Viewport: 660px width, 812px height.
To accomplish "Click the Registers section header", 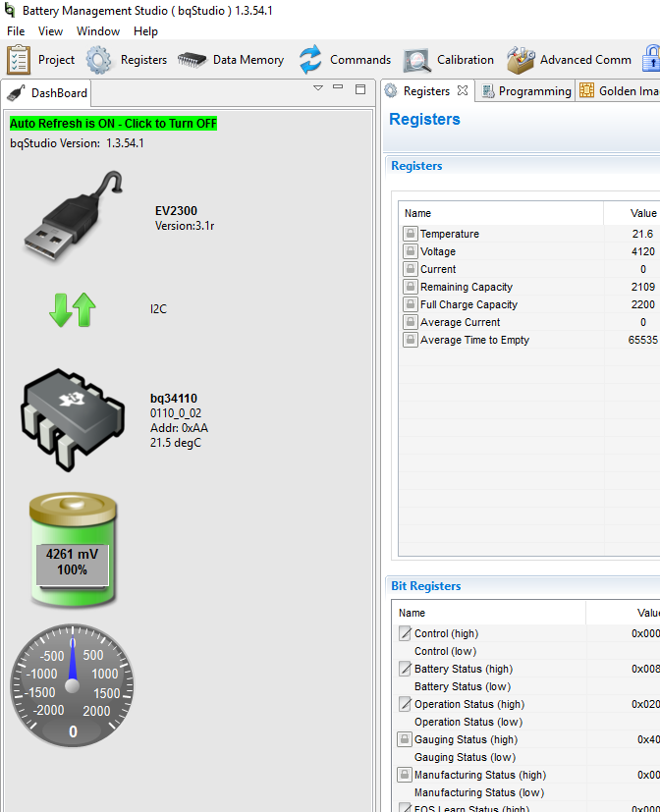I will click(x=416, y=166).
